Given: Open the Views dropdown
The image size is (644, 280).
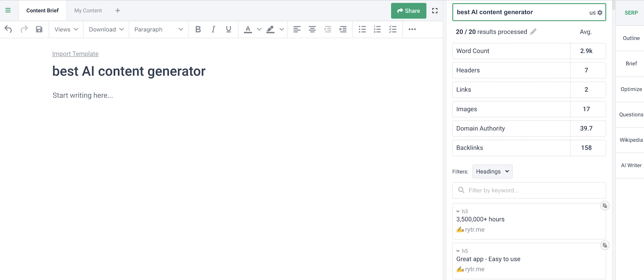Looking at the screenshot, I should 66,29.
